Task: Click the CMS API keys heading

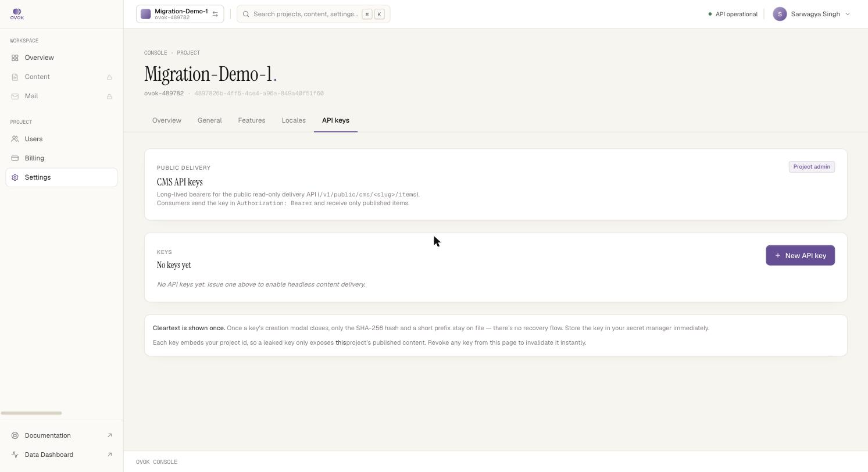Action: coord(180,182)
